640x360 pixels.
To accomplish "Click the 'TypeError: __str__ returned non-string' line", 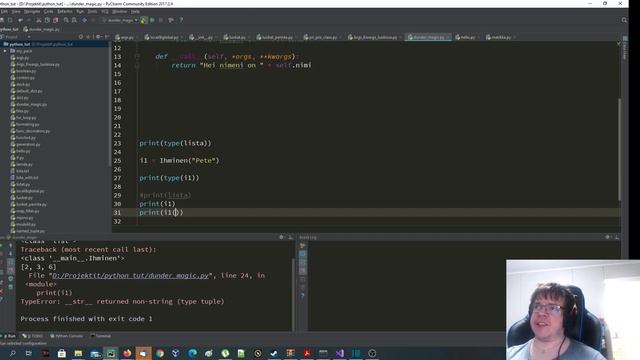I will 122,302.
